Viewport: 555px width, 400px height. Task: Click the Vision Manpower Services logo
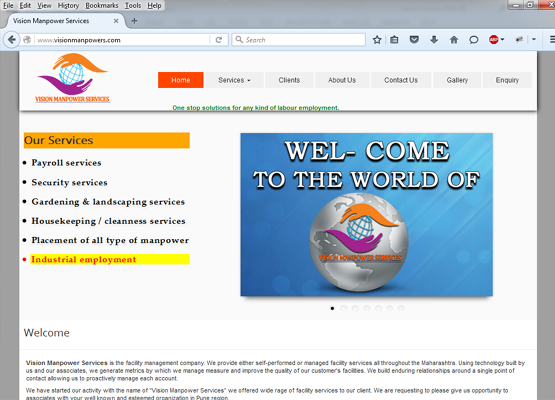(x=73, y=78)
